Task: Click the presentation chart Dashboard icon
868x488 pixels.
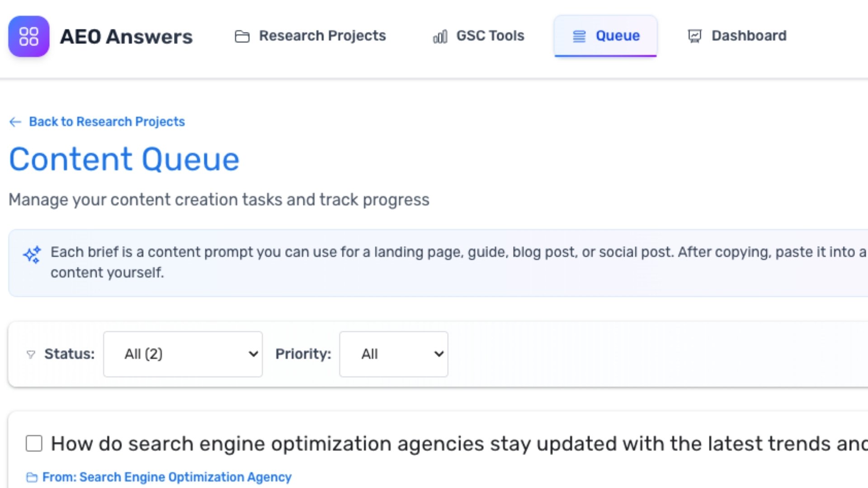Action: click(694, 36)
